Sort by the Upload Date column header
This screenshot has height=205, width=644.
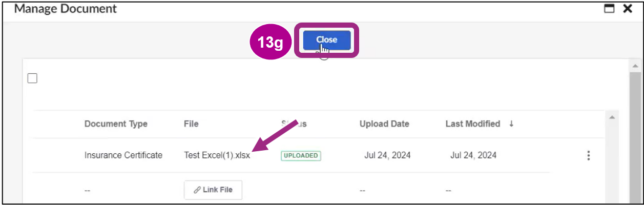point(384,124)
